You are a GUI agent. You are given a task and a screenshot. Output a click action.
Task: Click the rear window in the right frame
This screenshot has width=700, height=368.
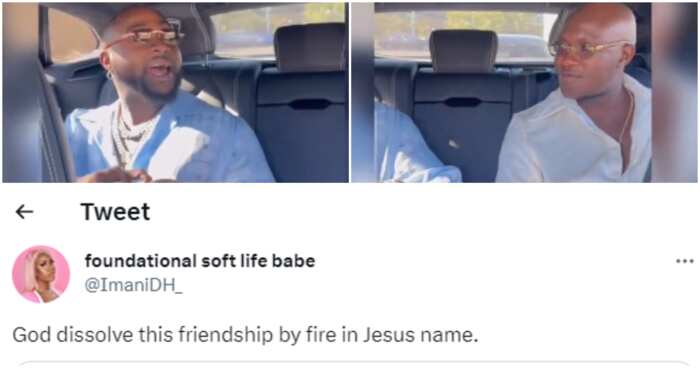point(464,34)
